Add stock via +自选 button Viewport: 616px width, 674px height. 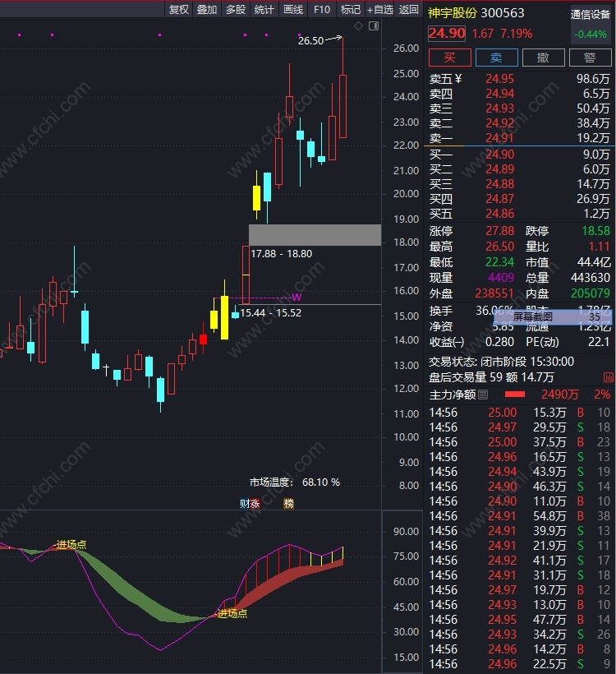pyautogui.click(x=379, y=10)
